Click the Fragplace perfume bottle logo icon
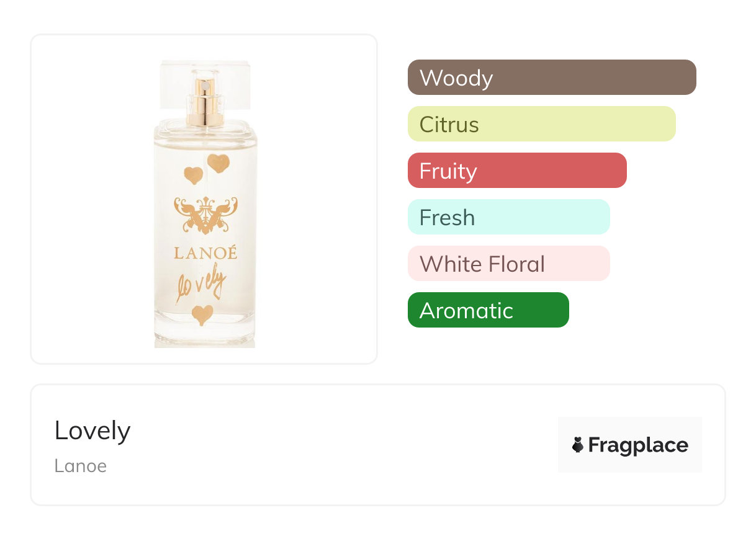Image resolution: width=756 pixels, height=536 pixels. tap(578, 445)
